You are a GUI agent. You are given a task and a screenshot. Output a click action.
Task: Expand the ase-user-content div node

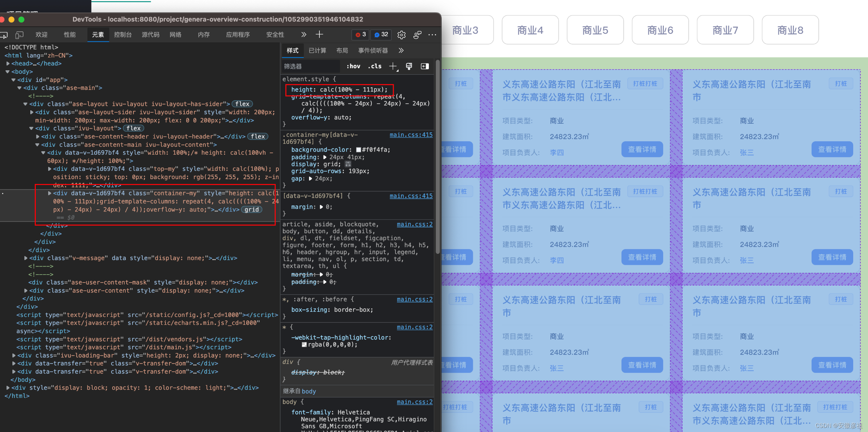tap(26, 291)
